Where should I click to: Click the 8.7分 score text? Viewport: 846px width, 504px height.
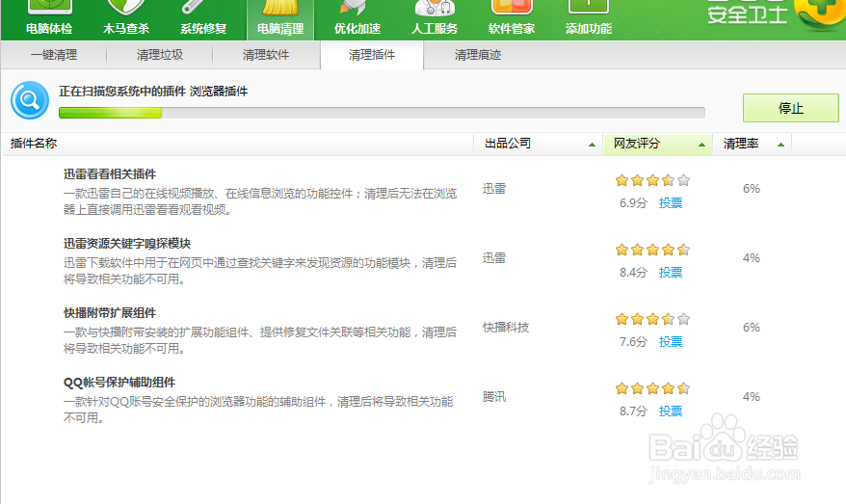pos(633,411)
